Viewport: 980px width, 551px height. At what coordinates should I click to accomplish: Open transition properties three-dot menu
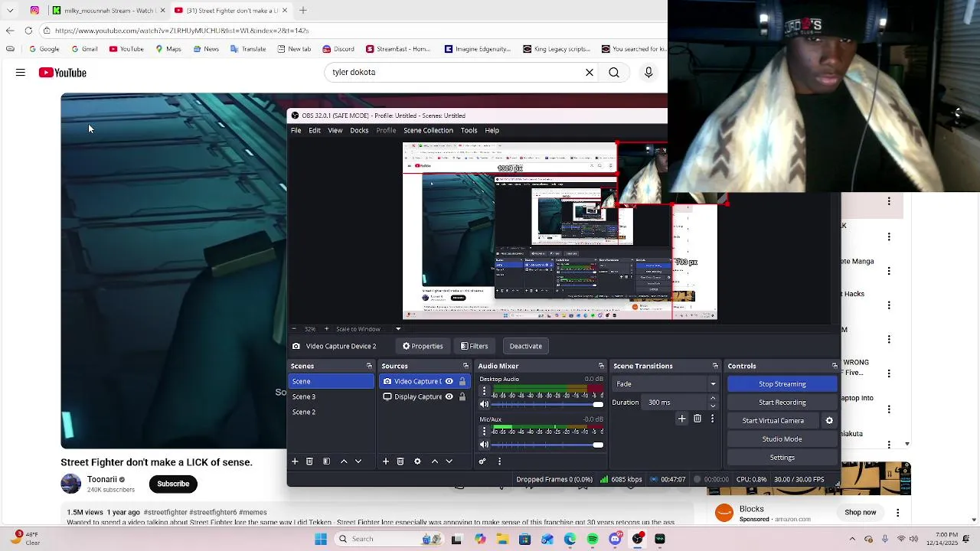pyautogui.click(x=712, y=419)
